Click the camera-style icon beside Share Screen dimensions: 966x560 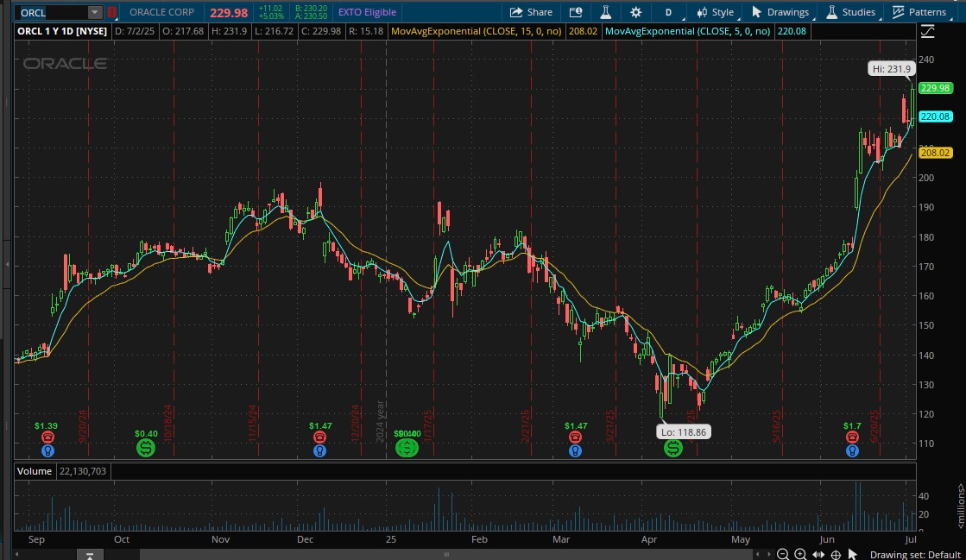point(576,12)
